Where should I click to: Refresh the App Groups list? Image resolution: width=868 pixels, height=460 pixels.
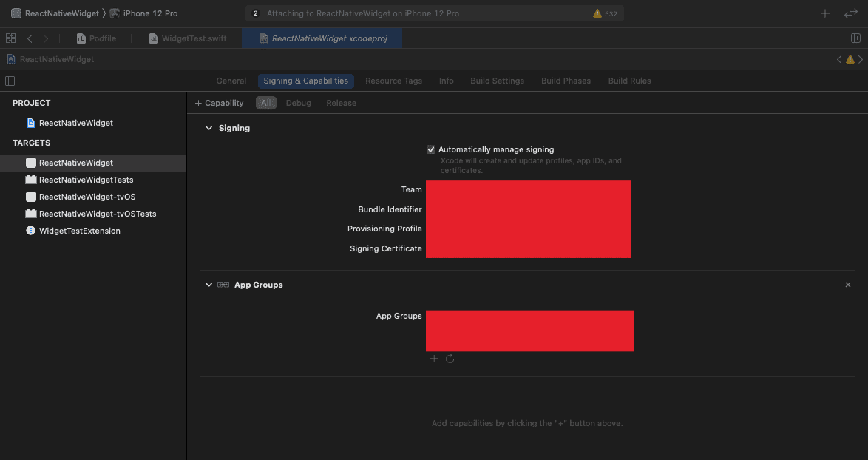click(450, 359)
